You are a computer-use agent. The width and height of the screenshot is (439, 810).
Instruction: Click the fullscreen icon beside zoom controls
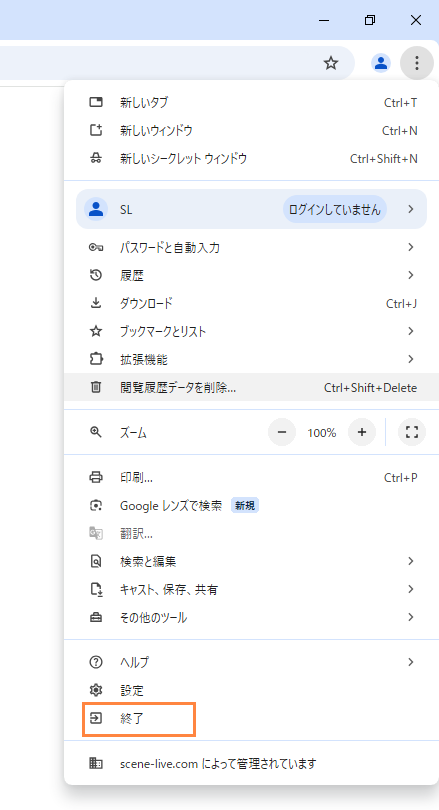pyautogui.click(x=412, y=432)
